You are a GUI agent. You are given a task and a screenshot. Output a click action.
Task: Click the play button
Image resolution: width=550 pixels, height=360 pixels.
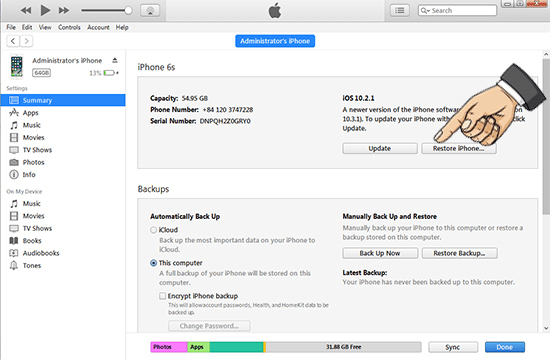(x=45, y=10)
